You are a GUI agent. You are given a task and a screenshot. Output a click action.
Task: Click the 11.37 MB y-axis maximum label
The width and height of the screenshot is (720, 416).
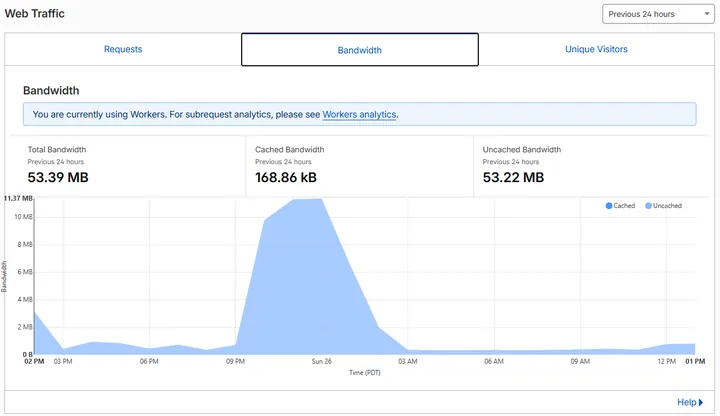tap(18, 198)
